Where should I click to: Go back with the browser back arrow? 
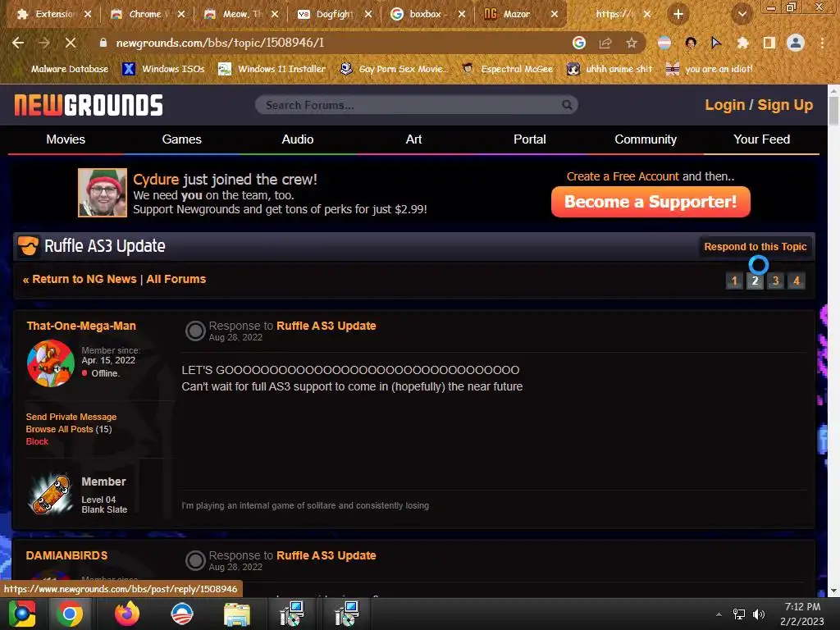coord(18,43)
